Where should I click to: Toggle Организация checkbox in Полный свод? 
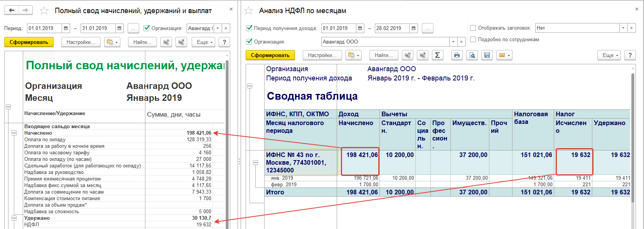[147, 28]
